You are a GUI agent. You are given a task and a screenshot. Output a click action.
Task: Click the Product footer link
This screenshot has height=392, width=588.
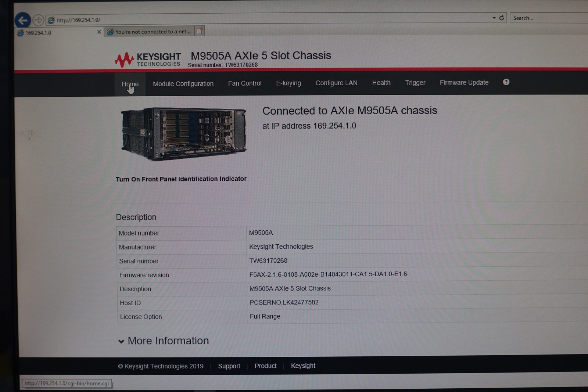click(265, 366)
